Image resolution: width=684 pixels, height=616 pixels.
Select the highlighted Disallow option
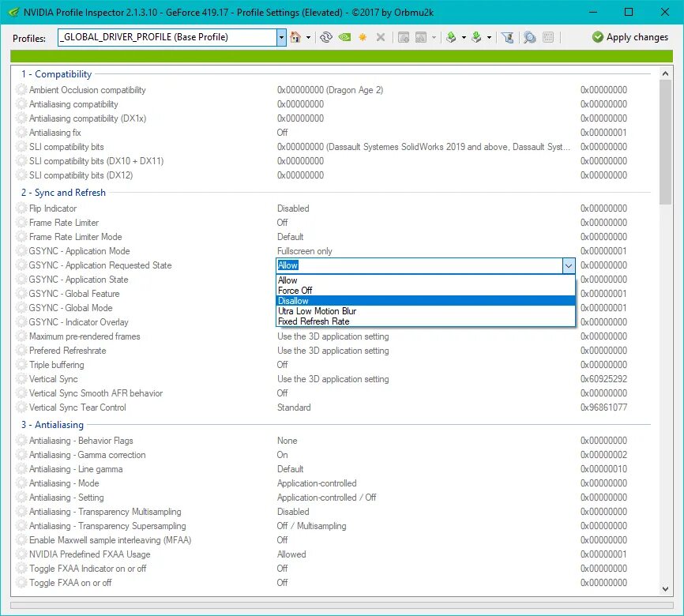coord(425,301)
